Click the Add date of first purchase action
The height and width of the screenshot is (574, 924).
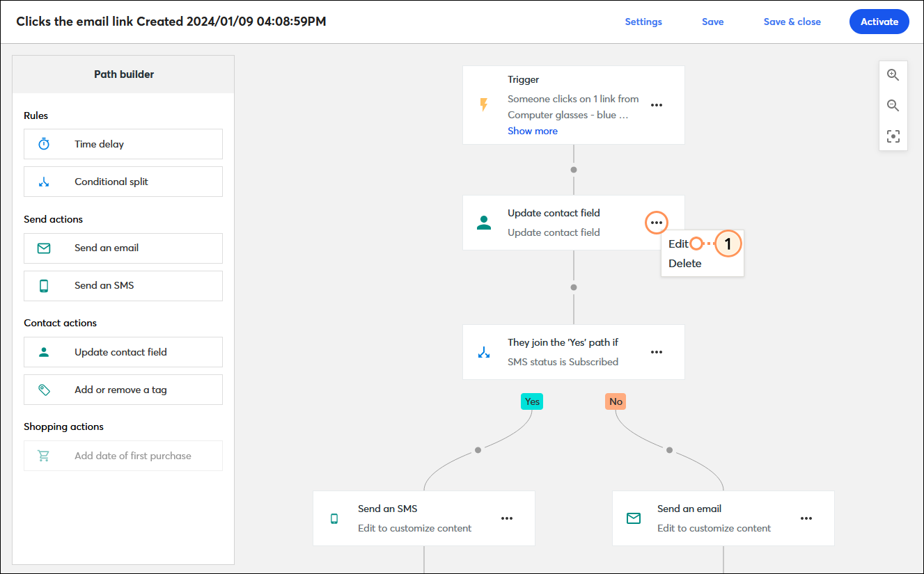point(123,456)
